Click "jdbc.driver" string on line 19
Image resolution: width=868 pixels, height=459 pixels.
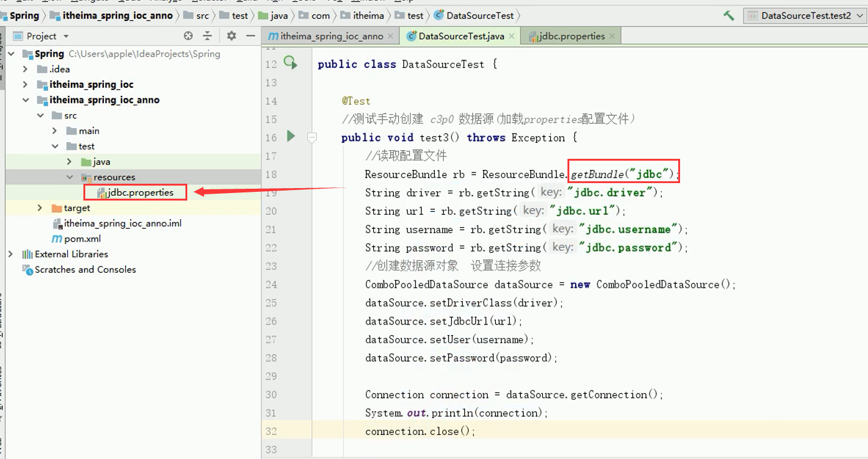click(610, 192)
